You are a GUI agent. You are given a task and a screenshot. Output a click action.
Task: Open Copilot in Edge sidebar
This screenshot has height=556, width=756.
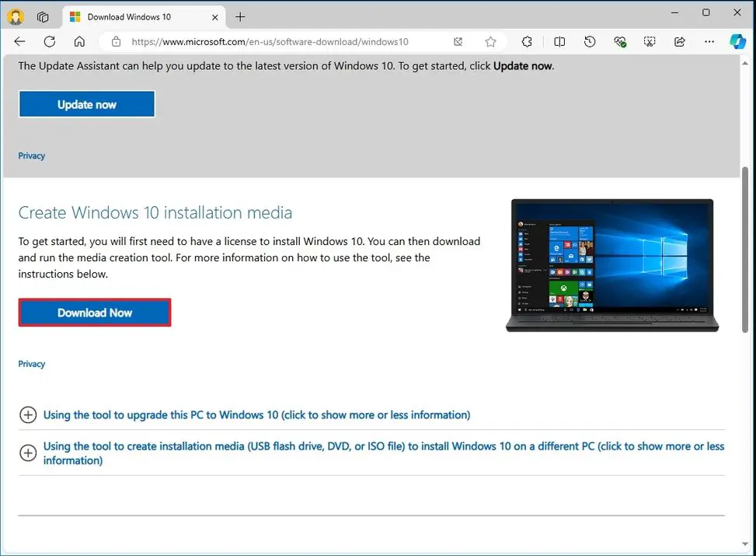[x=737, y=41]
